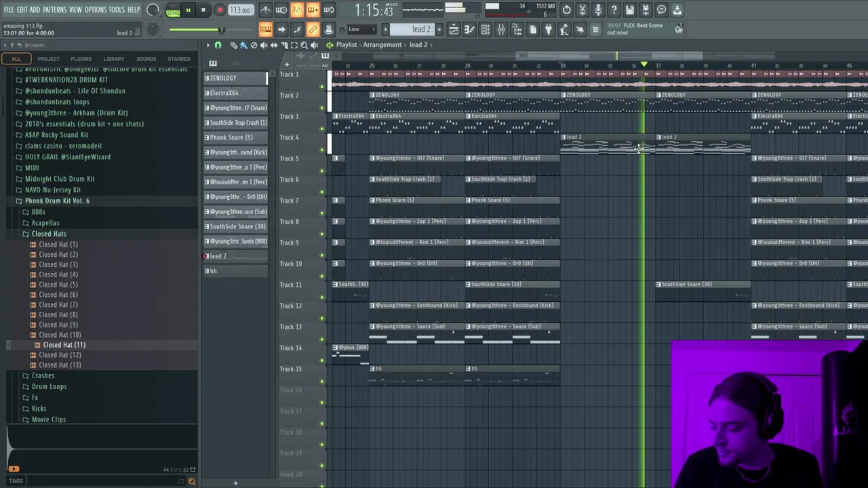The width and height of the screenshot is (868, 488).
Task: Toggle the overdub/blend recording button
Action: (313, 10)
